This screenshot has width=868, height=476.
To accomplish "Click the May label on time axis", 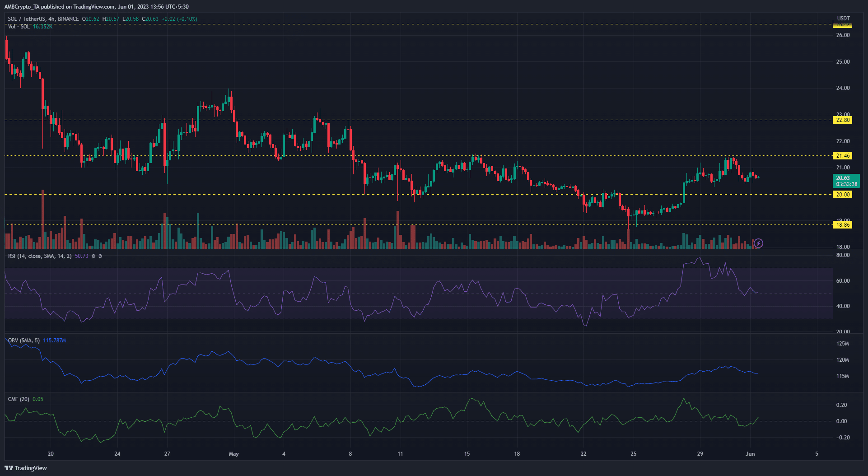I will (233, 454).
